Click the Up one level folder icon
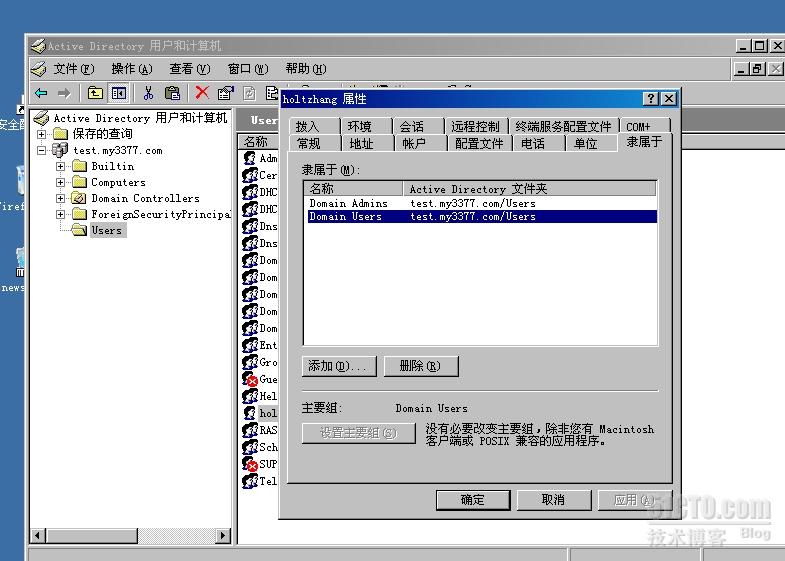This screenshot has height=561, width=785. point(95,93)
